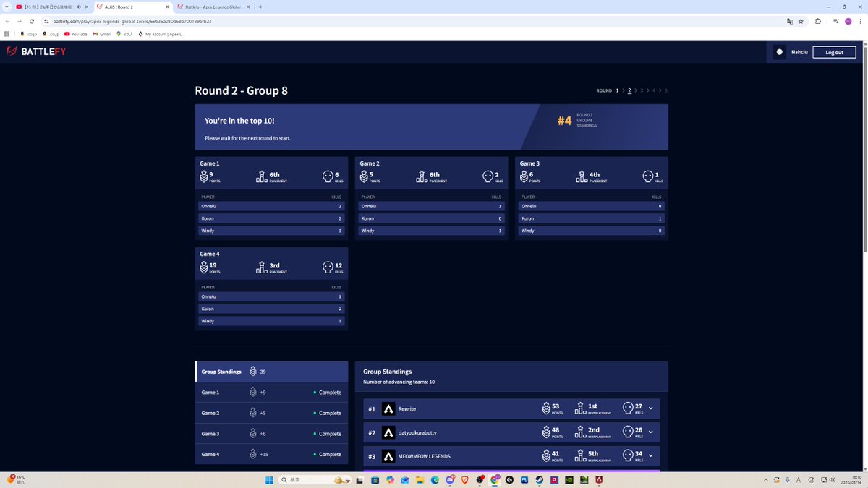Open the Nahciu user avatar
Screen dimensions: 868x488
[779, 52]
